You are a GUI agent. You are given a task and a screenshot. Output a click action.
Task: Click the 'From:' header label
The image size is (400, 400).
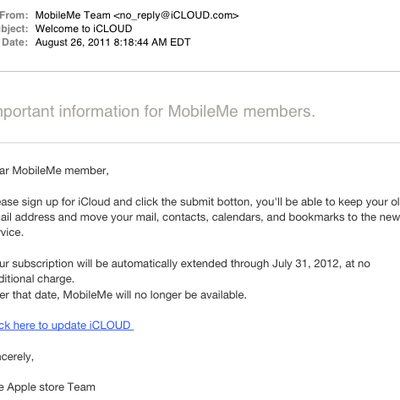coord(14,15)
